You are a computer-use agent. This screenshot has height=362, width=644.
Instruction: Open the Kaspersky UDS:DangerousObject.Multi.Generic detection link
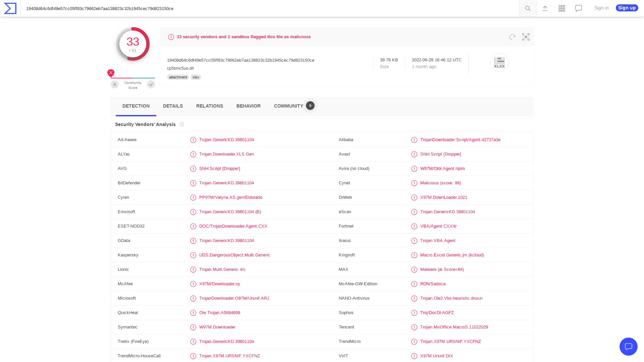pyautogui.click(x=234, y=255)
